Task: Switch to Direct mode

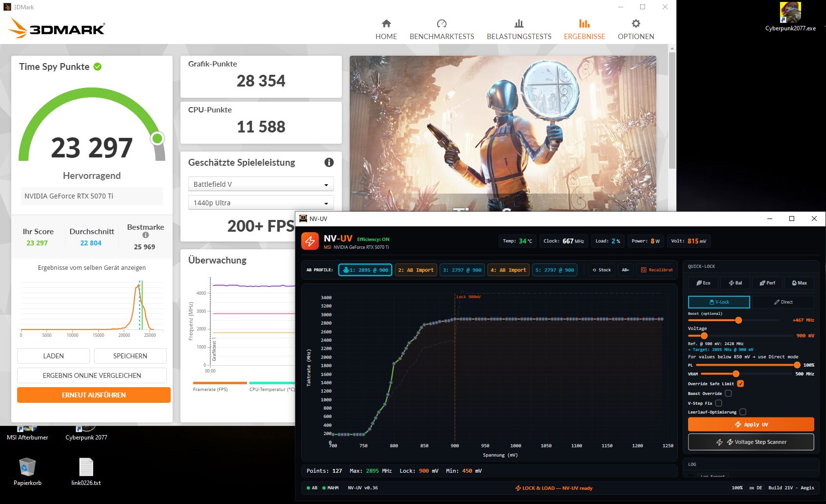Action: [x=783, y=302]
